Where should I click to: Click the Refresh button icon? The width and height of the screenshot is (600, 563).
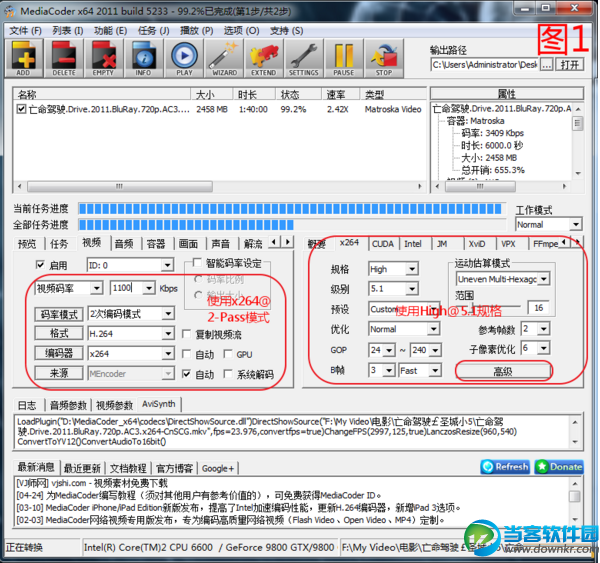(x=505, y=467)
